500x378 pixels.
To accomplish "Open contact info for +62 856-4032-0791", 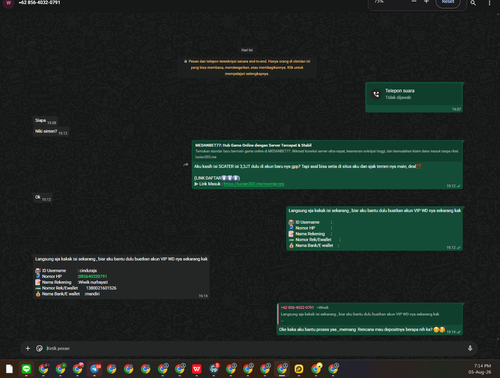I will coord(39,3).
